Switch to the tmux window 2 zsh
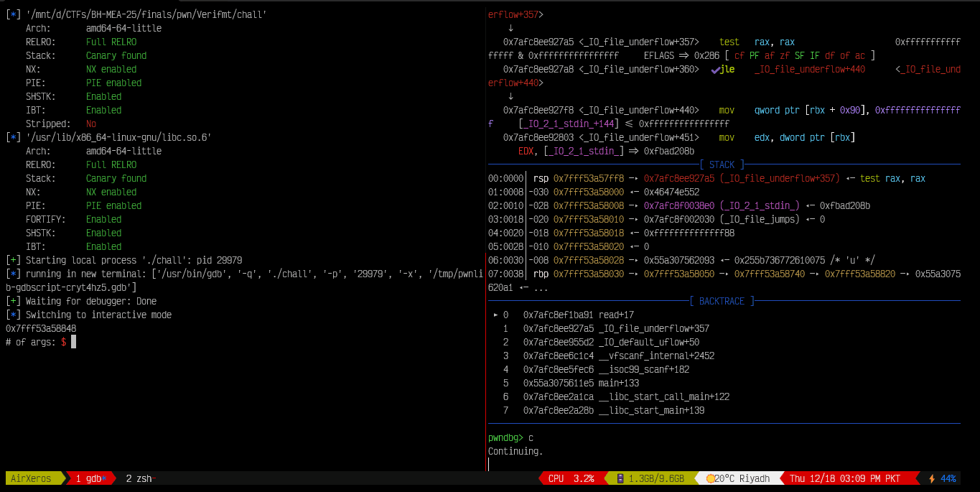Viewport: 980px width, 492px height. (139, 478)
